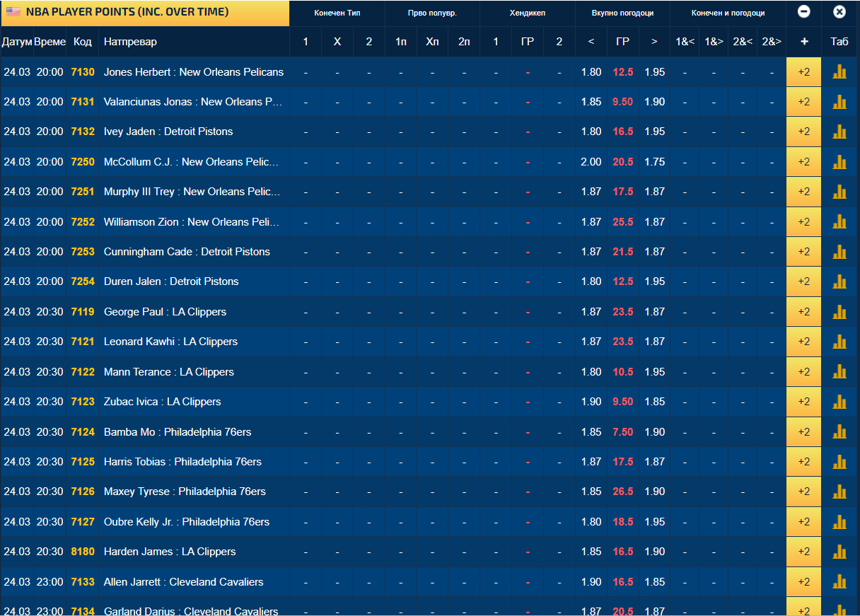The width and height of the screenshot is (860, 616).
Task: Open stats chart icon for Harden James row
Action: pos(839,552)
